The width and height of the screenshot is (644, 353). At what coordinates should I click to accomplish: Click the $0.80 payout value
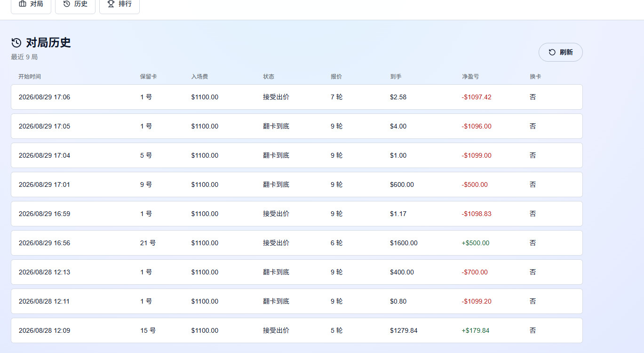(398, 301)
